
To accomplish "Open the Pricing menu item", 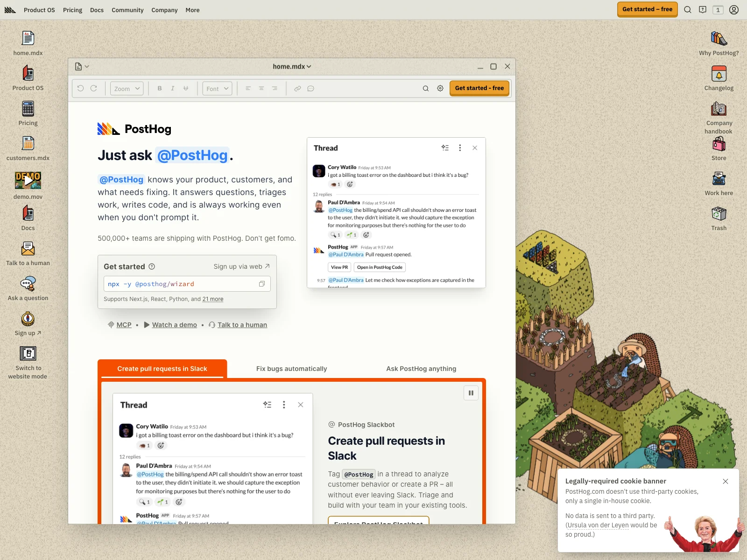I will (72, 10).
